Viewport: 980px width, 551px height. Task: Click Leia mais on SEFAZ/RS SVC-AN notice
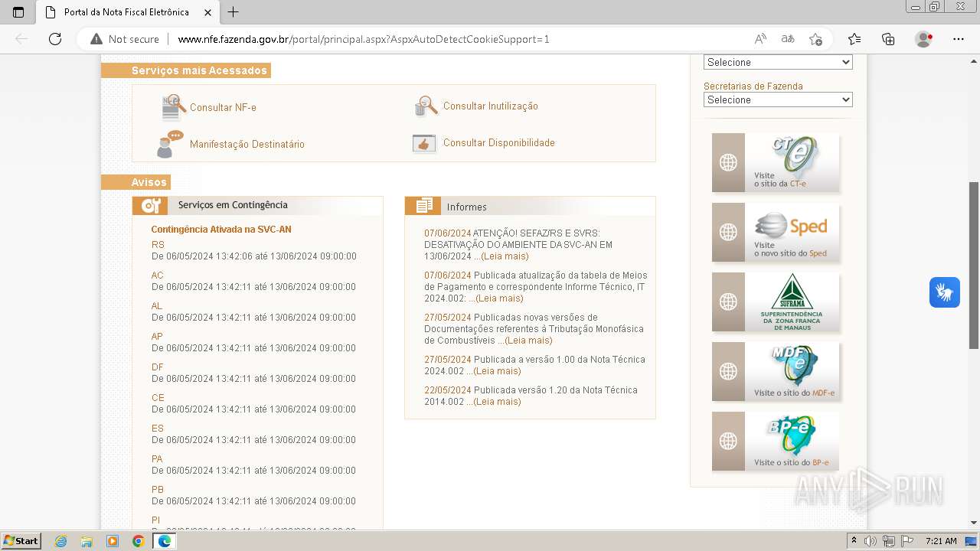click(x=504, y=256)
